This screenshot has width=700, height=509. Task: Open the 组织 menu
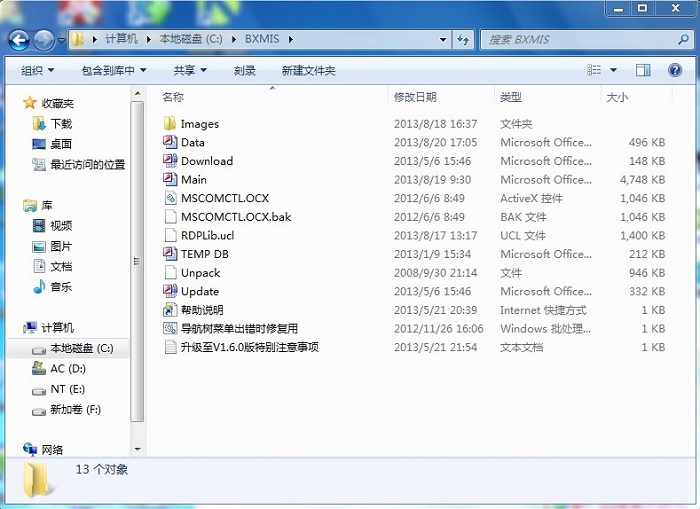[x=38, y=70]
